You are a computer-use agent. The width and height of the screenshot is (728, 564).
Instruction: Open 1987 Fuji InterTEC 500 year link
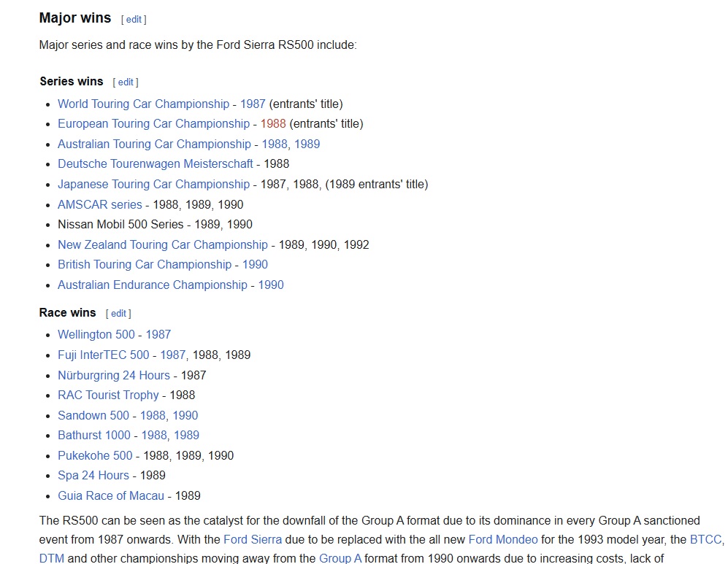[x=173, y=355]
